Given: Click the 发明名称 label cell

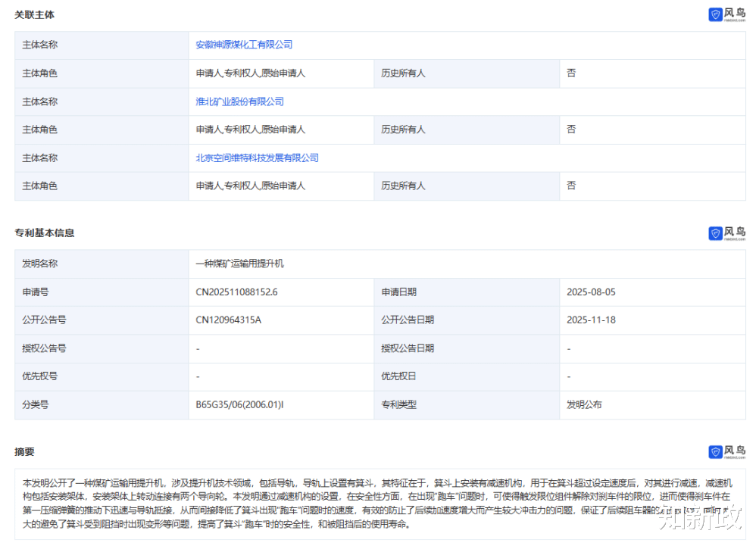Looking at the screenshot, I should (102, 264).
